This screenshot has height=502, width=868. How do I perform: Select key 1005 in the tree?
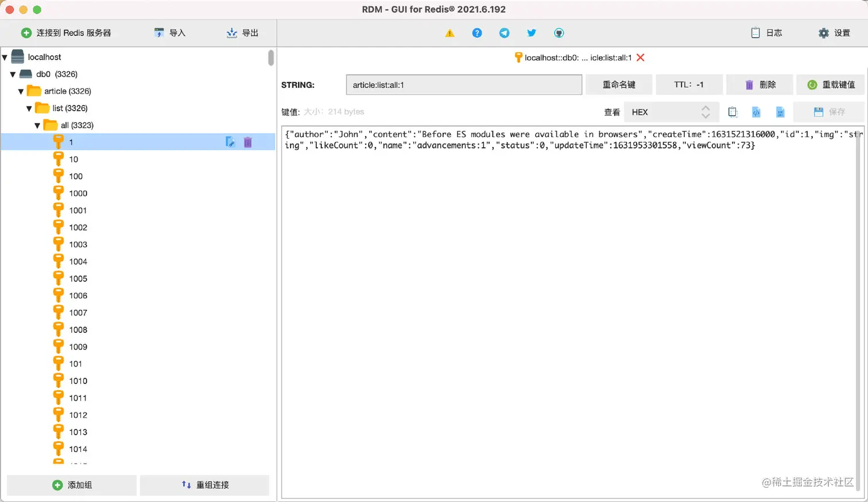138,279
